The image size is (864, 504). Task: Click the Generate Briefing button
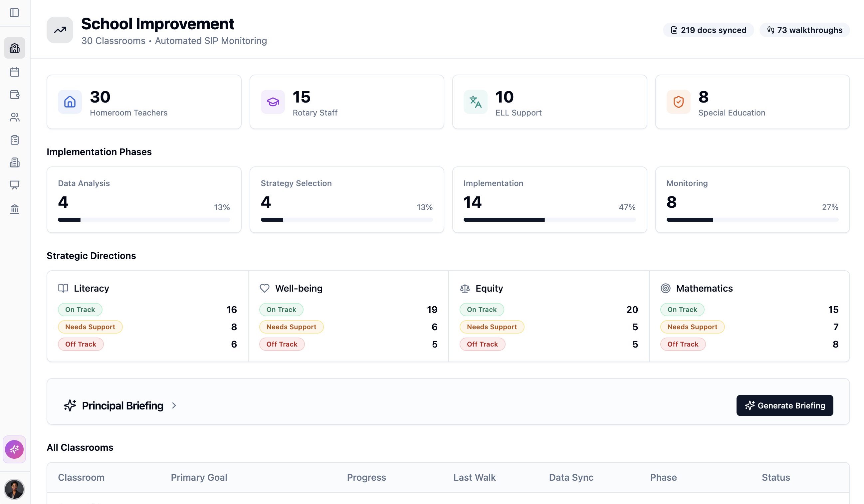click(x=785, y=405)
